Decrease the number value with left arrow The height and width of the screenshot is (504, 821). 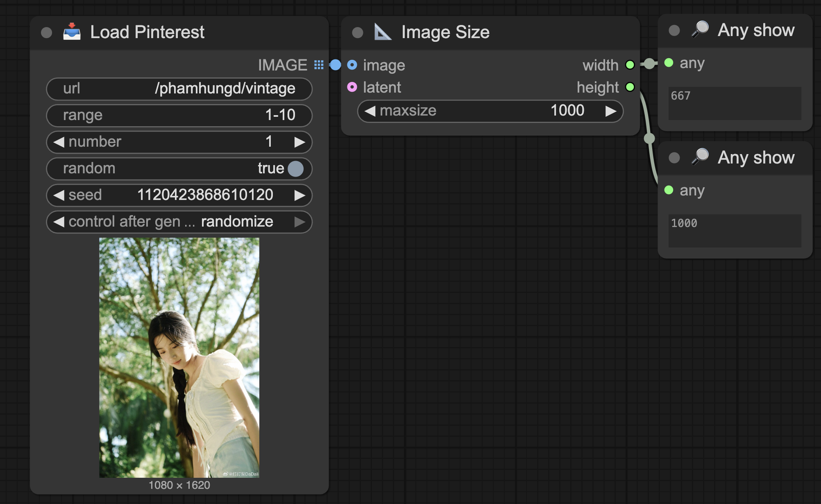coord(59,142)
